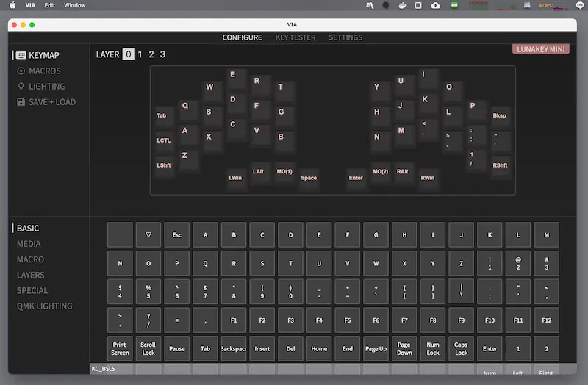The height and width of the screenshot is (385, 588).
Task: Select the BASIC keycode category
Action: [x=28, y=229]
